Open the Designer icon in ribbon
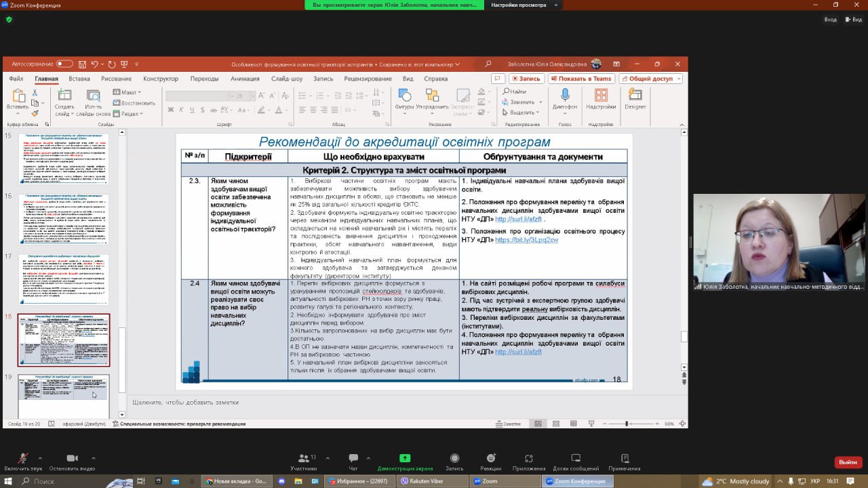Image resolution: width=868 pixels, height=488 pixels. (635, 96)
